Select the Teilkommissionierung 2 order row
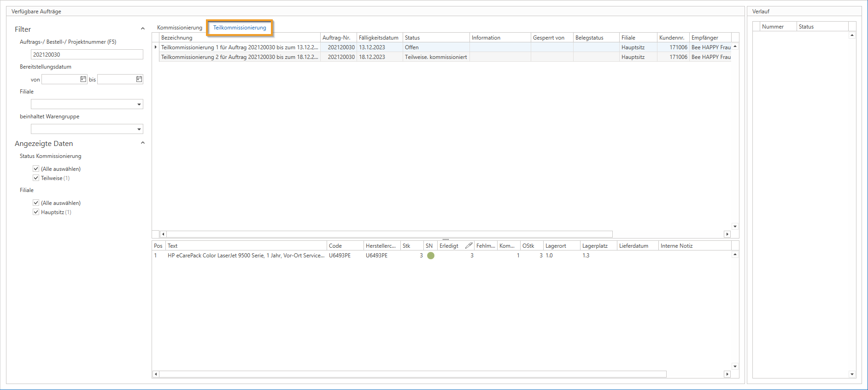Viewport: 868px width, 390px height. point(240,57)
